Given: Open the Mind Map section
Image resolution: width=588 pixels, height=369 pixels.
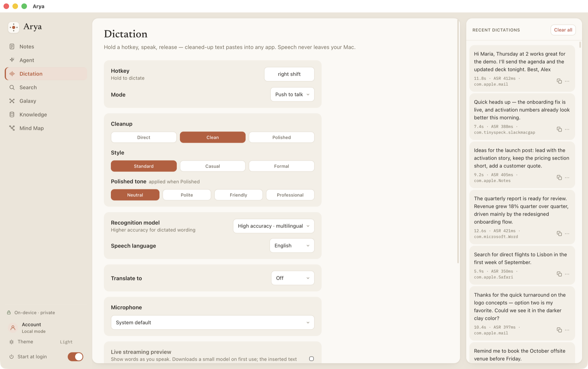Looking at the screenshot, I should click(x=46, y=128).
